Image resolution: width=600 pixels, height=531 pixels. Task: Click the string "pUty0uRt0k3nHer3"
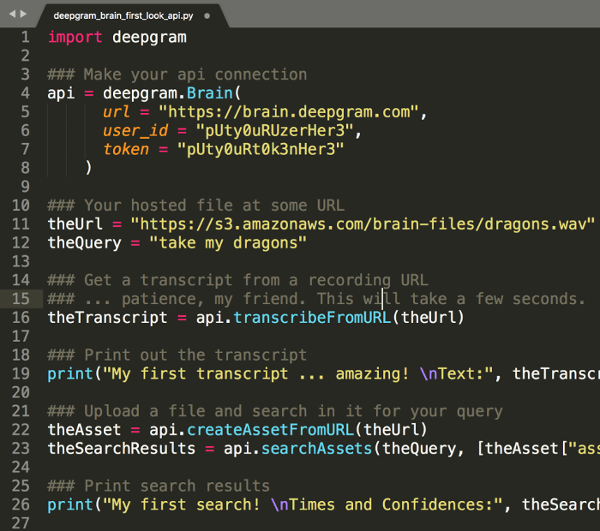tap(260, 150)
